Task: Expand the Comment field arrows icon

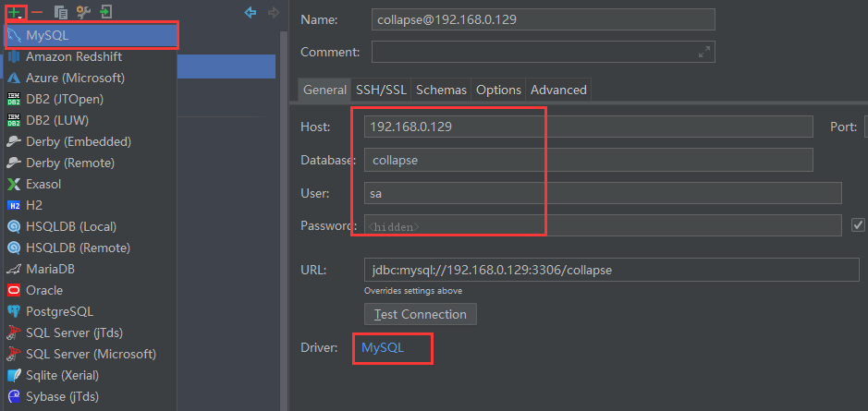Action: point(704,53)
